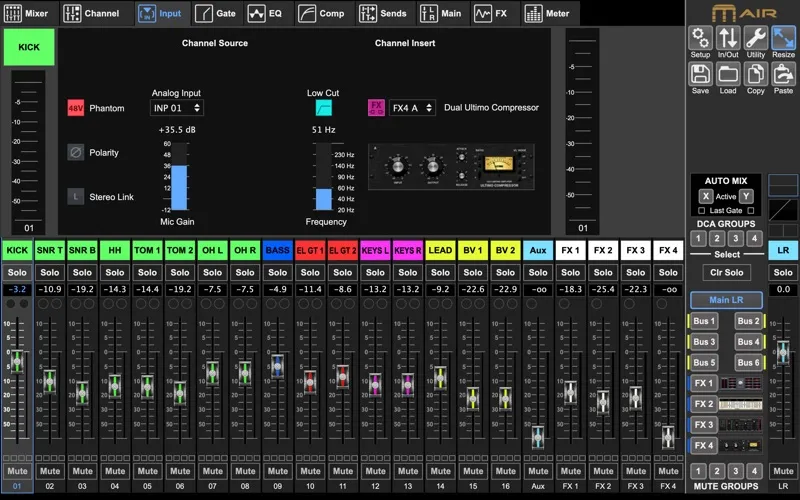Toggle the 48V Phantom power icon
The height and width of the screenshot is (500, 800).
click(x=76, y=108)
